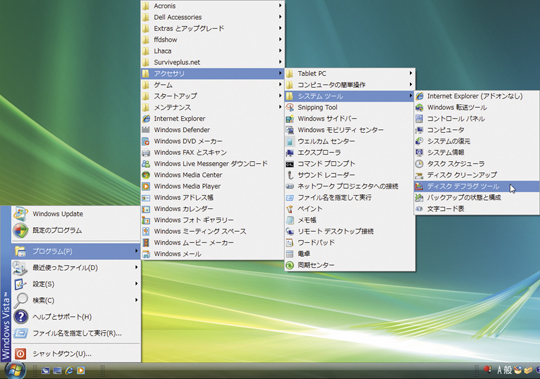Expand the Dell Accessories submenu arrow
The width and height of the screenshot is (540, 379).
pos(280,17)
